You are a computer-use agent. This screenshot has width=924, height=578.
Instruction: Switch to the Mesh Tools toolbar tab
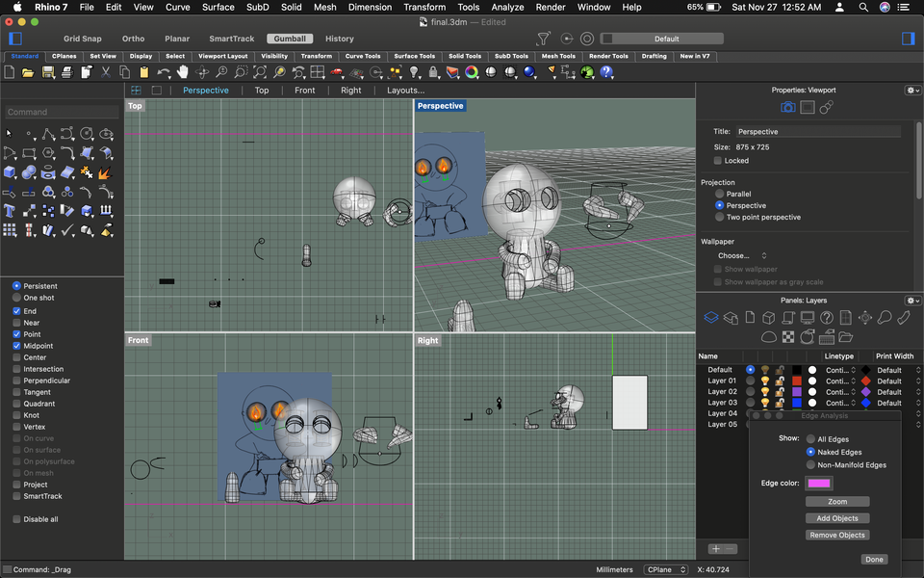558,56
